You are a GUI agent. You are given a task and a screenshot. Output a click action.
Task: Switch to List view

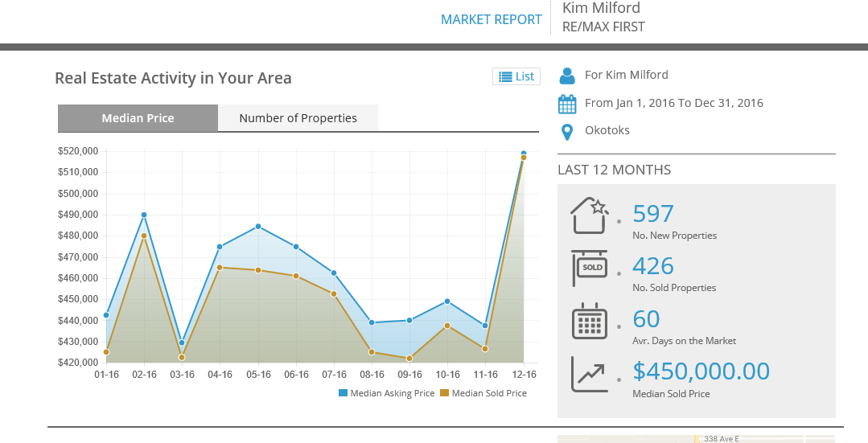tap(516, 76)
